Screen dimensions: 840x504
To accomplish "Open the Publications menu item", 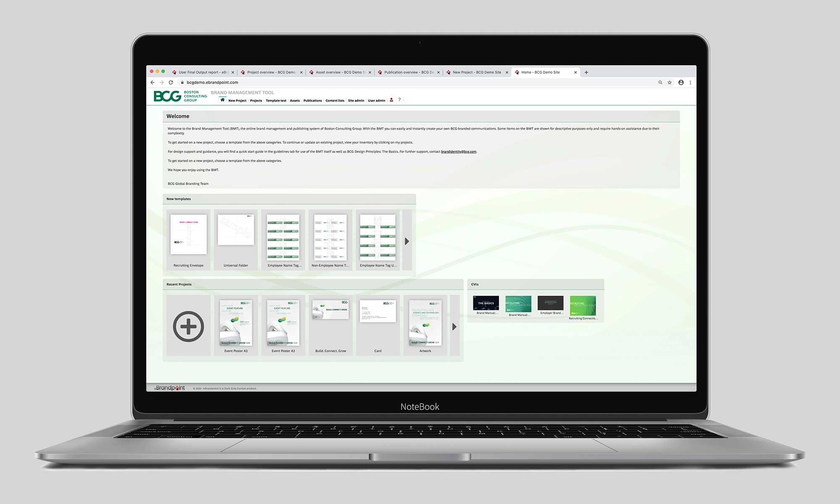I will (312, 101).
